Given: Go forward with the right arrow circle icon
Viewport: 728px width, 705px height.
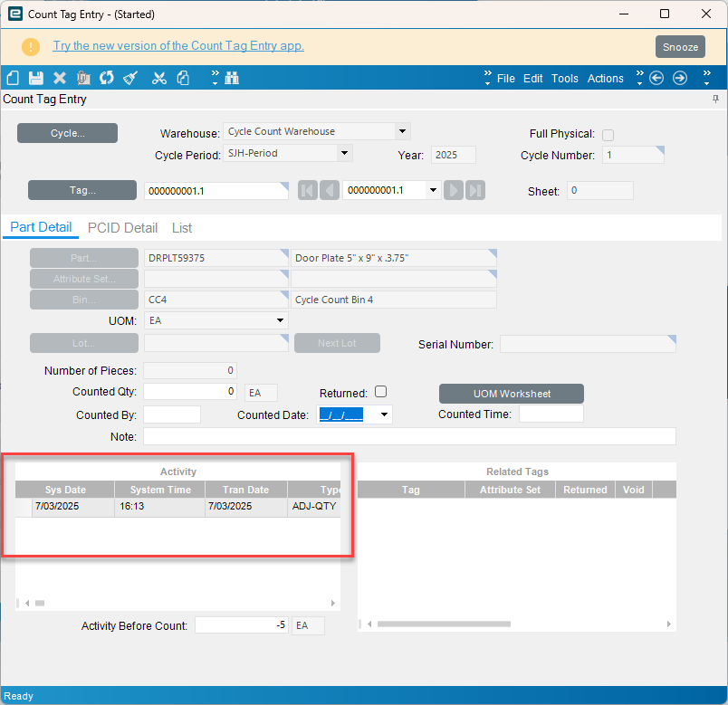Looking at the screenshot, I should pyautogui.click(x=680, y=78).
